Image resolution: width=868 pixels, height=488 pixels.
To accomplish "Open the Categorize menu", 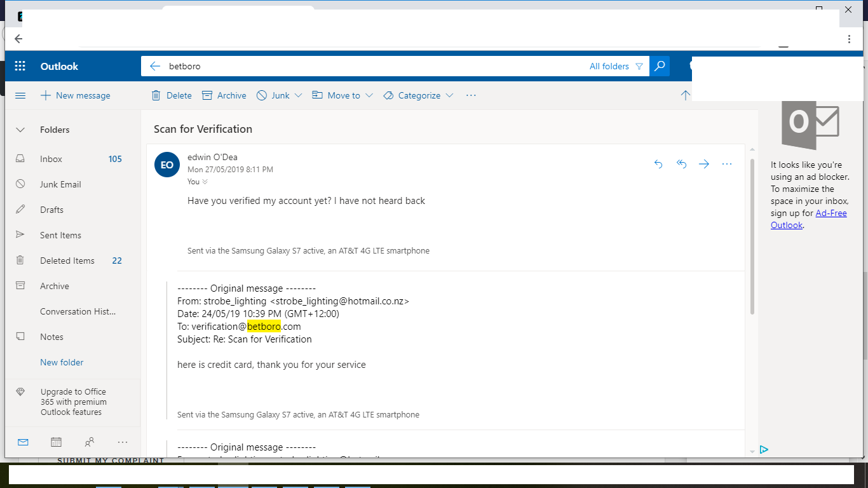I will click(x=419, y=95).
